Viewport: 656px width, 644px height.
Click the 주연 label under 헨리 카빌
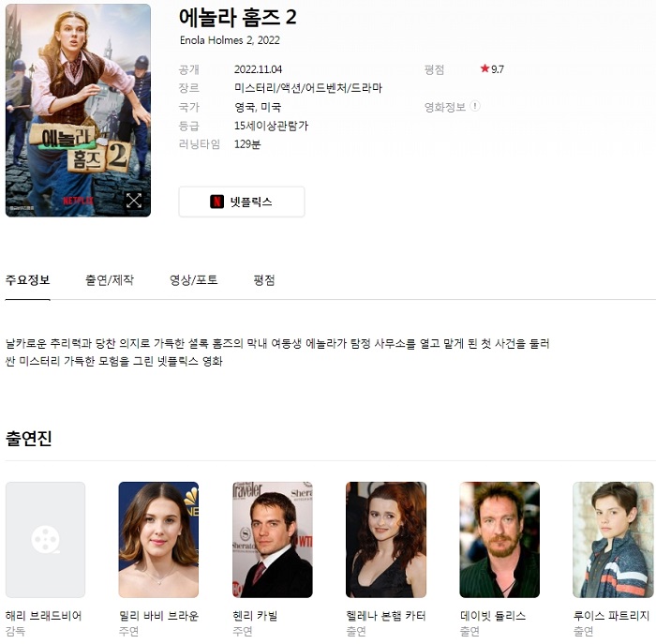[x=242, y=632]
